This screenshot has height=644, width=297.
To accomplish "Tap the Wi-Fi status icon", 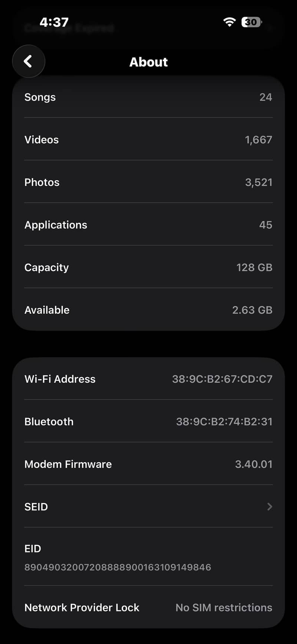I will pos(229,22).
